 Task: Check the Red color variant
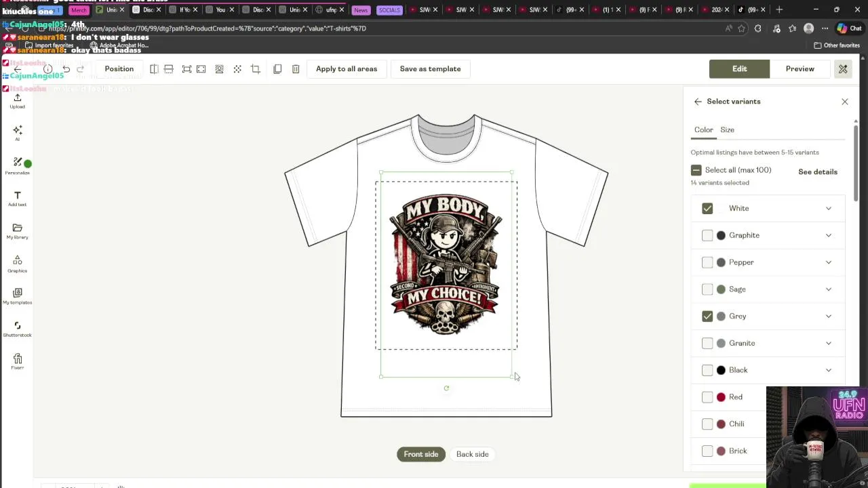pyautogui.click(x=707, y=397)
